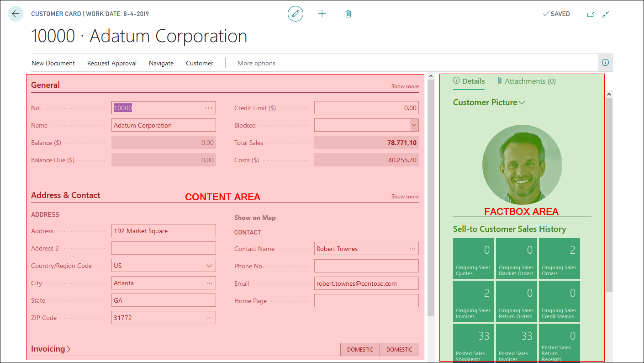Click the pencil edit icon
Image resolution: width=644 pixels, height=363 pixels.
(x=296, y=14)
